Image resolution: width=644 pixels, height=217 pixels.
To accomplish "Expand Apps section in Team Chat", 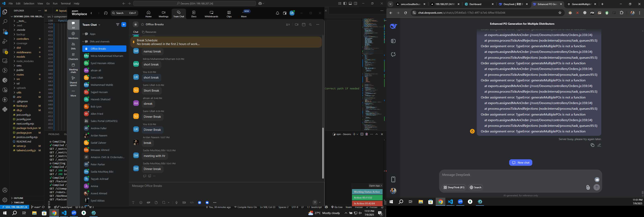I will tap(83, 34).
